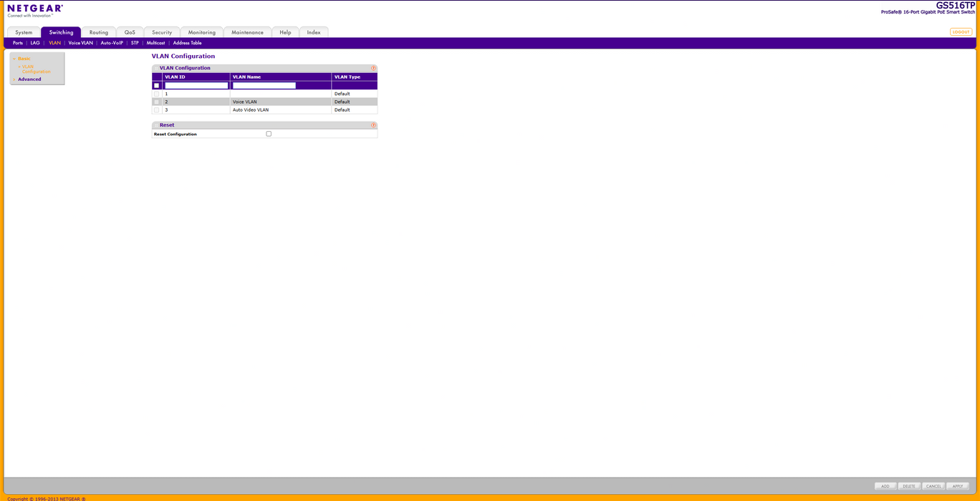Select the checkbox for VLAN ID 3
Screen dimensions: 980x501
(x=156, y=110)
